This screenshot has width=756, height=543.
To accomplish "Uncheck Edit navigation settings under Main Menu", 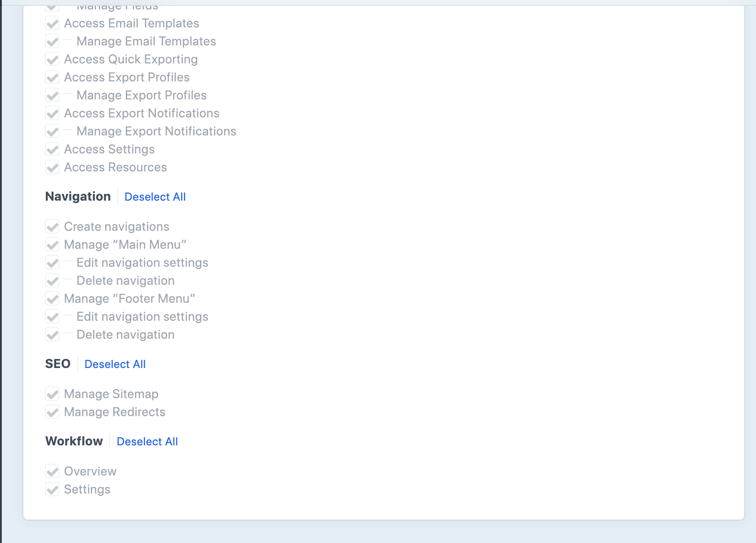I will point(52,263).
